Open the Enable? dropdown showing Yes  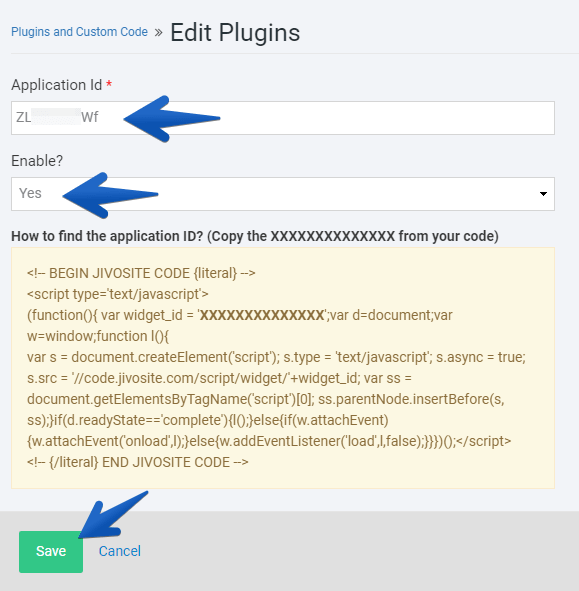[x=283, y=194]
